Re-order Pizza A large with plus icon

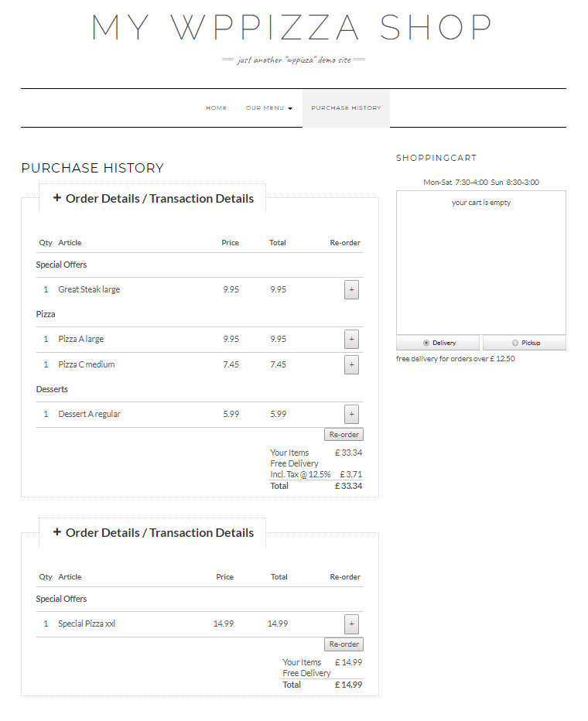pyautogui.click(x=351, y=340)
